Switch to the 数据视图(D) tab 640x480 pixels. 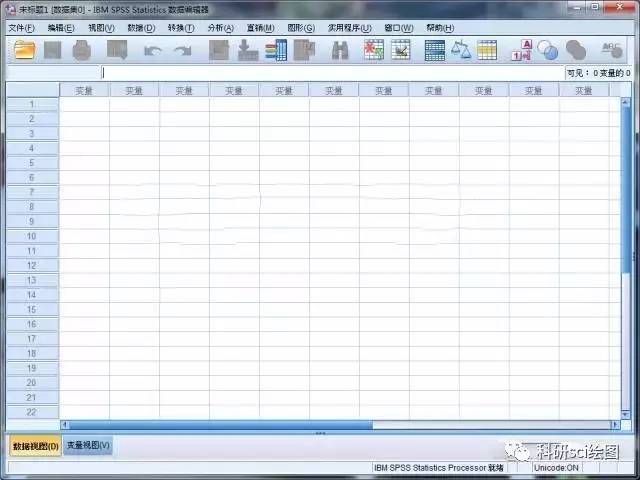click(36, 446)
